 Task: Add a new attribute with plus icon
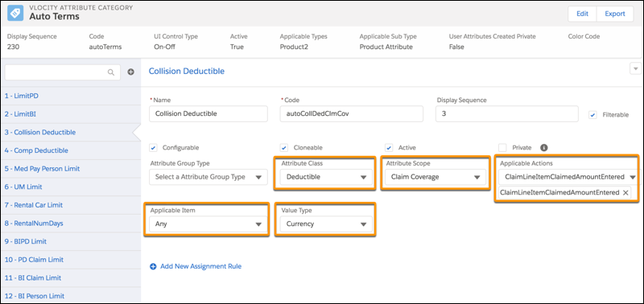coord(130,72)
